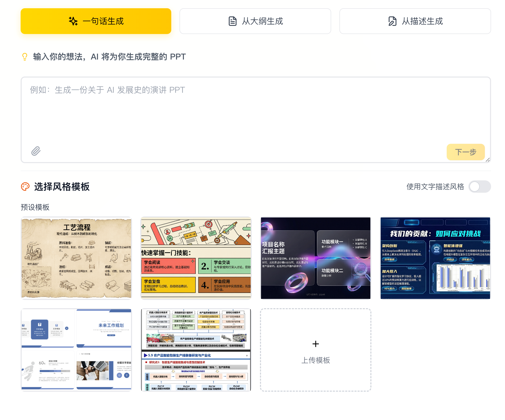Click the paperclip attachment icon
Viewport: 505px width, 420px height.
click(36, 151)
